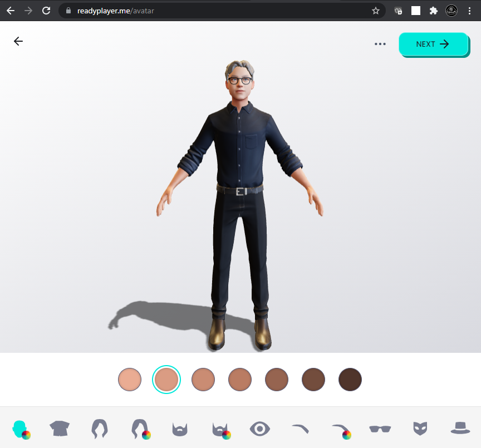This screenshot has width=481, height=448.
Task: Select the hairstyle category icon
Action: coord(100,429)
